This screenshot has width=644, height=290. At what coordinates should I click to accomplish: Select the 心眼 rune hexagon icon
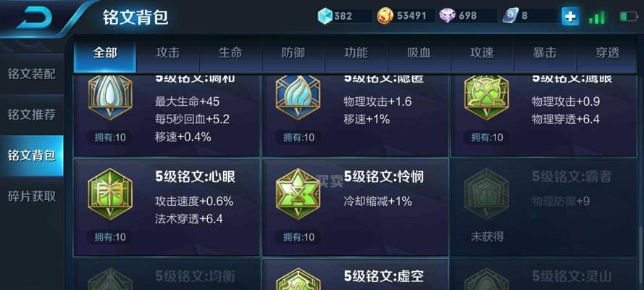point(110,194)
